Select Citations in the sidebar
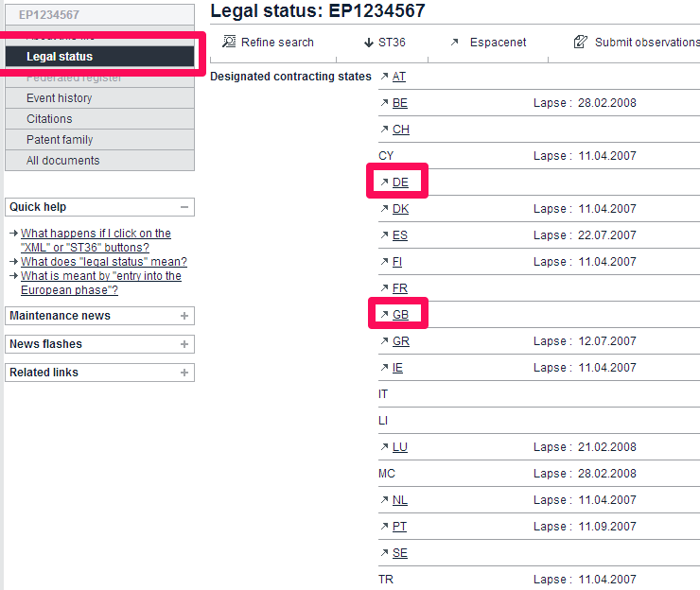 [x=49, y=119]
